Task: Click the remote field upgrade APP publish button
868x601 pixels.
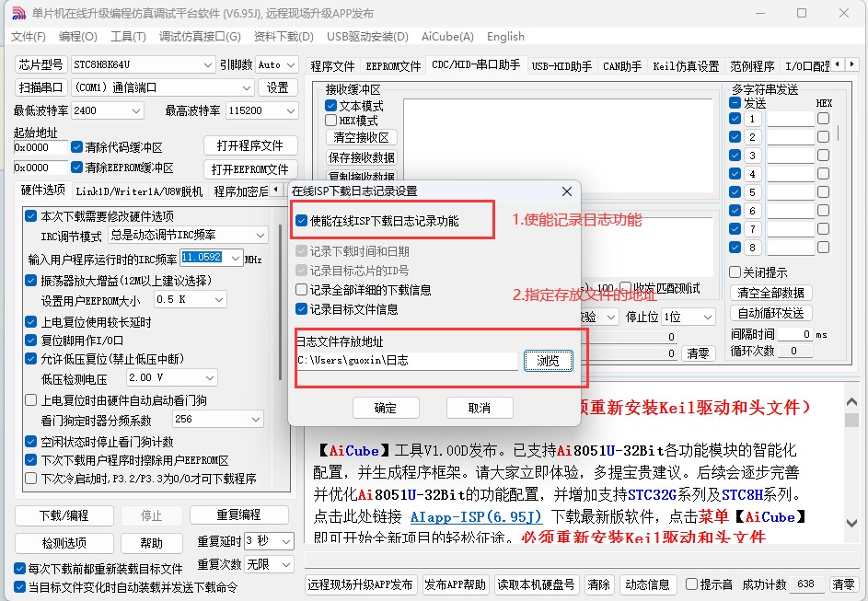Action: coord(360,584)
